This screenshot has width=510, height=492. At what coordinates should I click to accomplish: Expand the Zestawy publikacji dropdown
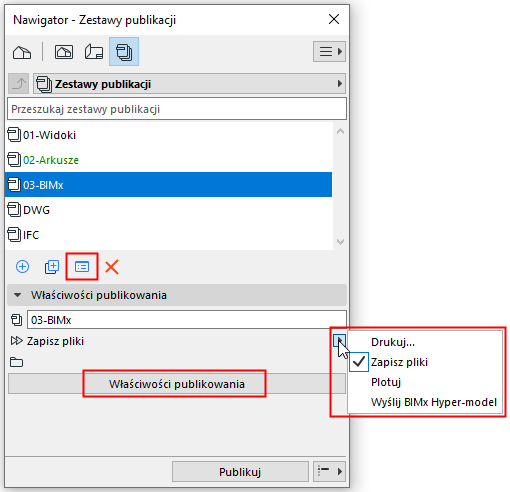[189, 84]
